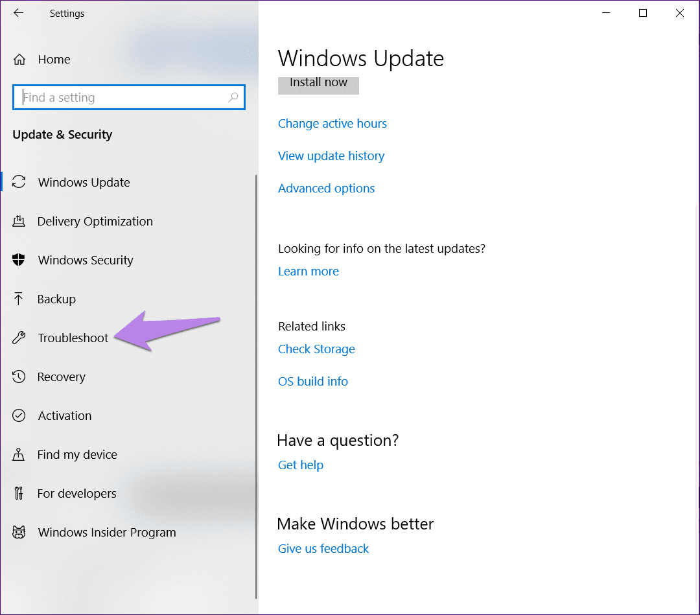This screenshot has height=615, width=700.
Task: Click the Windows Security shield icon
Action: click(x=19, y=260)
